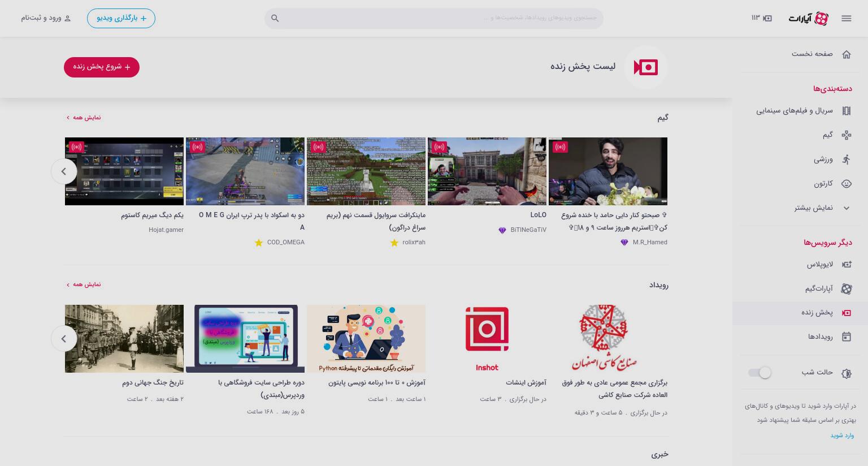
Task: Click the Aparat logo
Action: point(808,19)
